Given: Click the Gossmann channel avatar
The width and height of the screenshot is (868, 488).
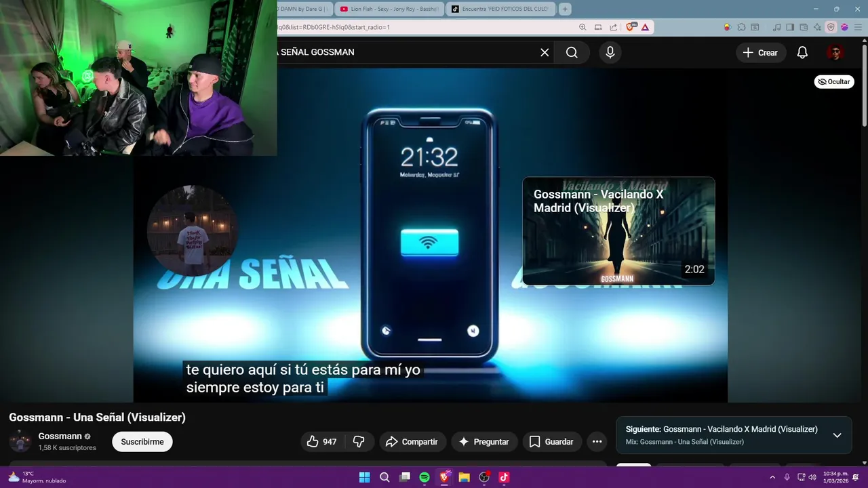Looking at the screenshot, I should tap(20, 441).
